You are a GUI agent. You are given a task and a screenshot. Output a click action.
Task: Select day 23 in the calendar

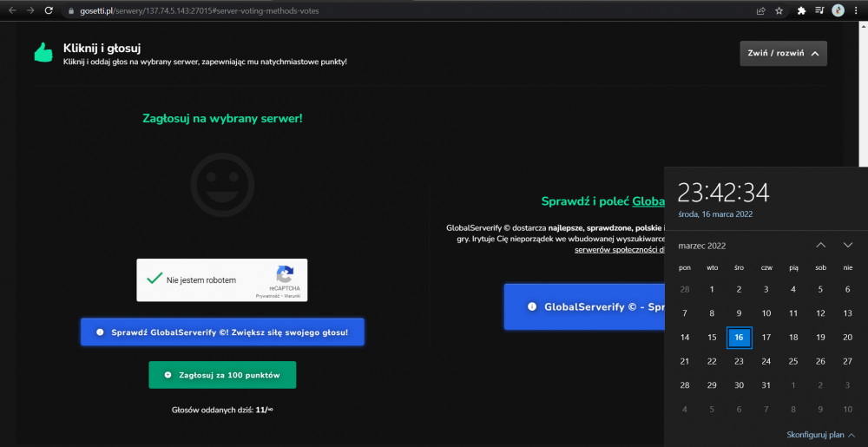[739, 362]
